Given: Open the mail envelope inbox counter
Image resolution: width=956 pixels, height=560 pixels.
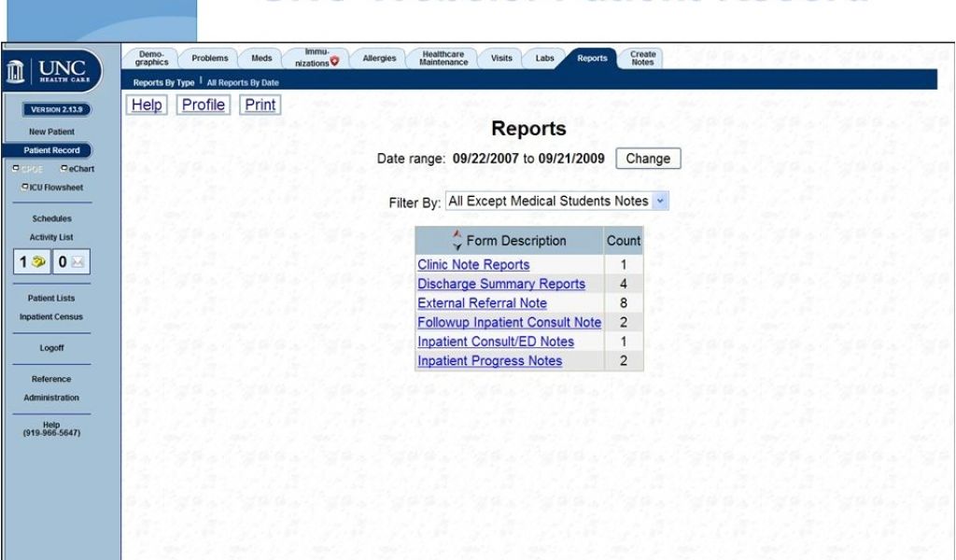Looking at the screenshot, I should tap(71, 263).
